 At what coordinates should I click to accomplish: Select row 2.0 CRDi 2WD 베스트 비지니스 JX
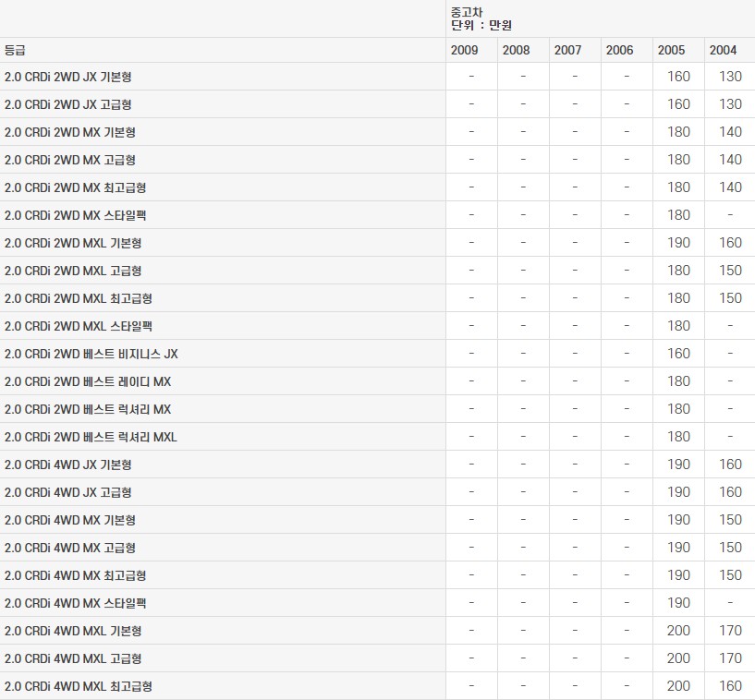tap(377, 354)
